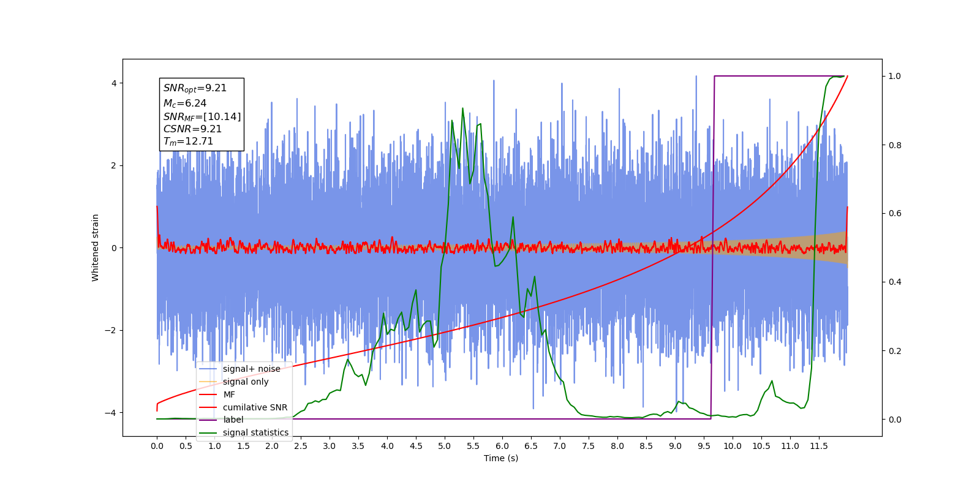The height and width of the screenshot is (490, 980).
Task: Click the SNRMF=[10.14] annotation line
Action: [x=202, y=116]
